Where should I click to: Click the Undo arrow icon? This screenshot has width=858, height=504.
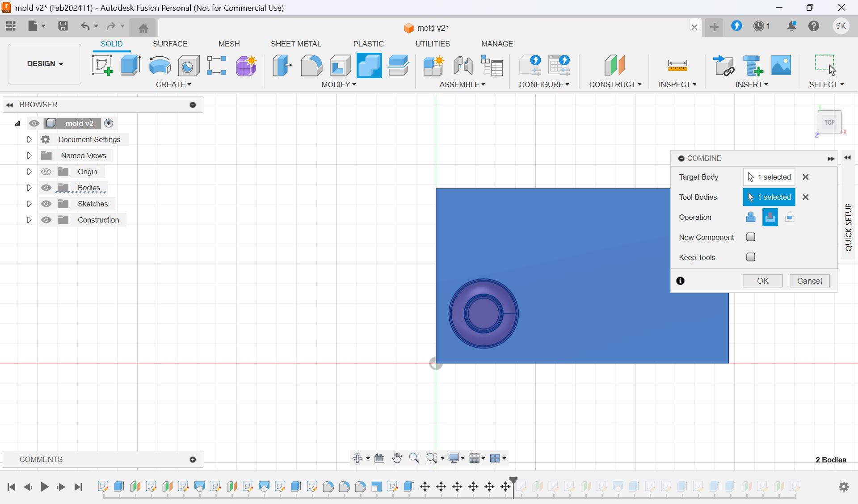click(85, 26)
